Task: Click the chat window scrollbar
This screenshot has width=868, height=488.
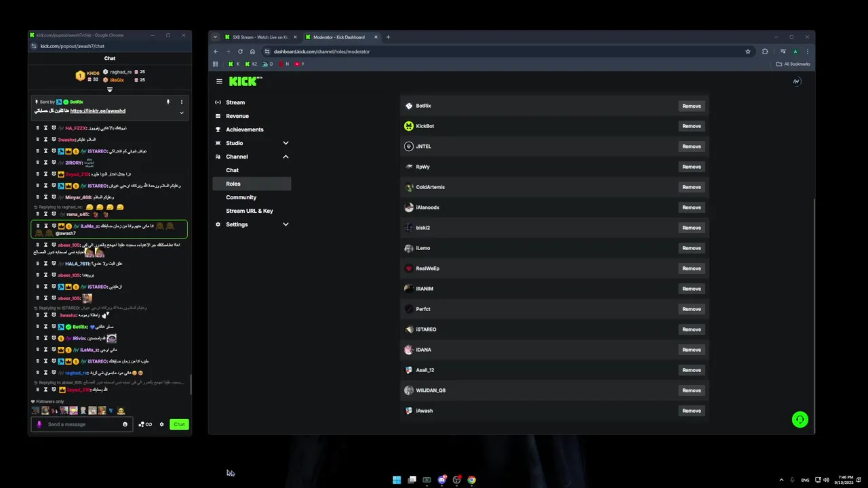Action: (x=191, y=385)
